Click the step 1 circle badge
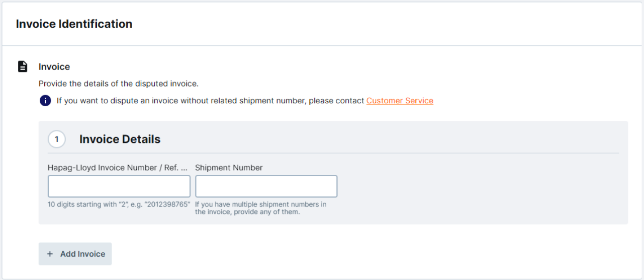 (57, 139)
